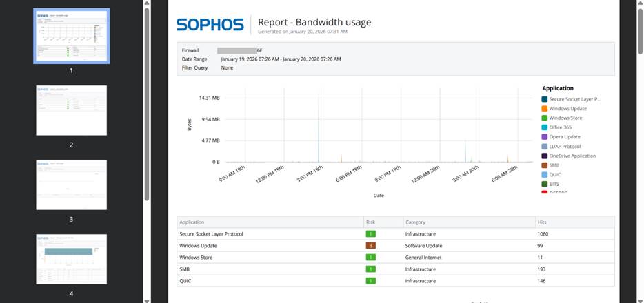
Task: Click the green risk badge in QUIC row
Action: tap(370, 281)
